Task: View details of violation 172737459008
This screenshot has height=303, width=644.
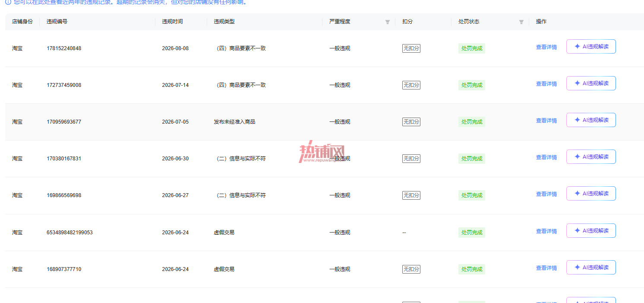Action: (x=546, y=84)
